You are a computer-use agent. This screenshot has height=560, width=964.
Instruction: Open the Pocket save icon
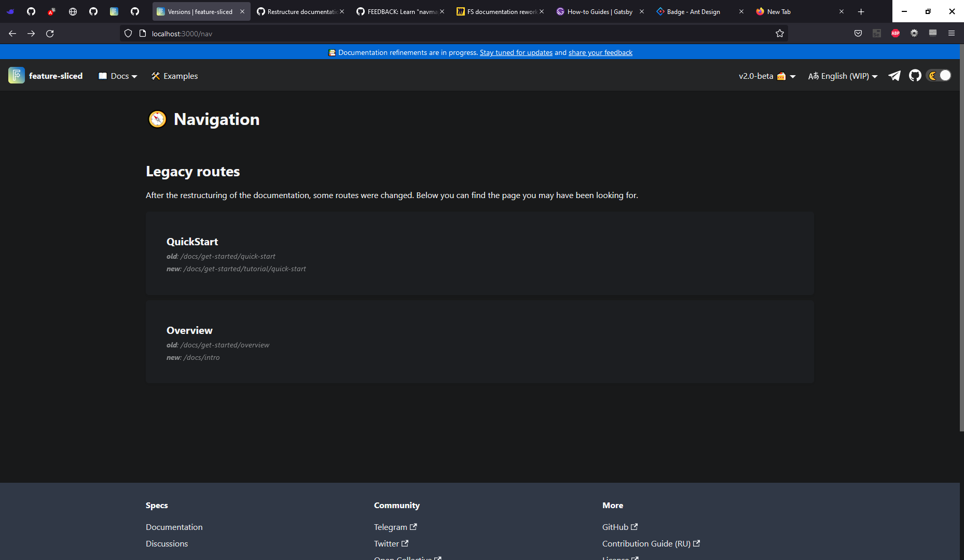tap(858, 34)
